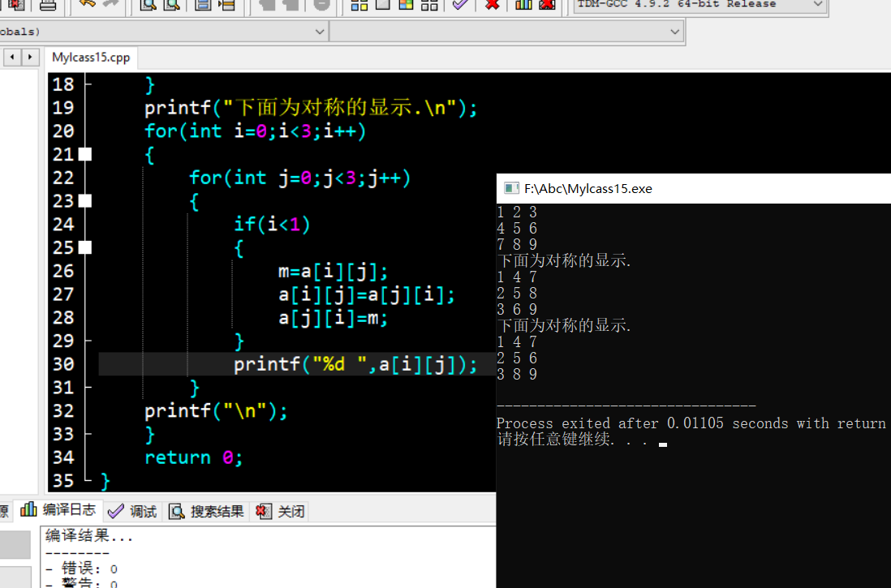Screen dimensions: 891x588
Task: Open Profile Analysis chart icon
Action: click(523, 5)
